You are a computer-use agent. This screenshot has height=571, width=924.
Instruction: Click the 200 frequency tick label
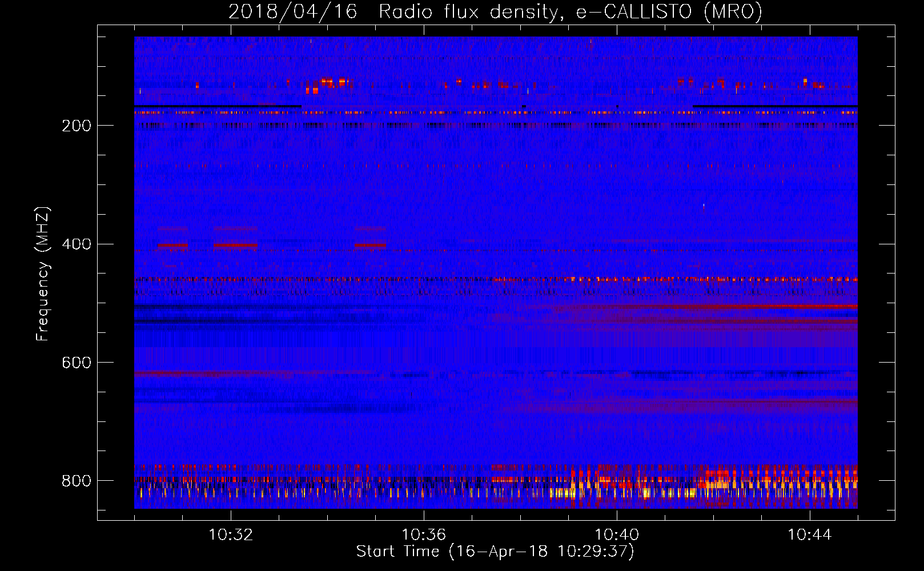(x=77, y=126)
